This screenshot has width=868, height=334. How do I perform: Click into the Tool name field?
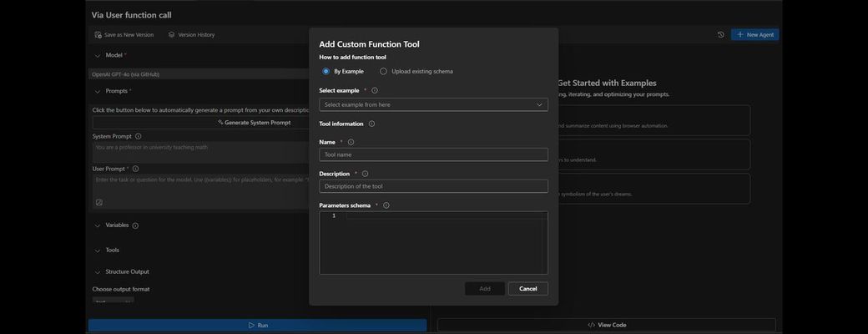pos(433,154)
